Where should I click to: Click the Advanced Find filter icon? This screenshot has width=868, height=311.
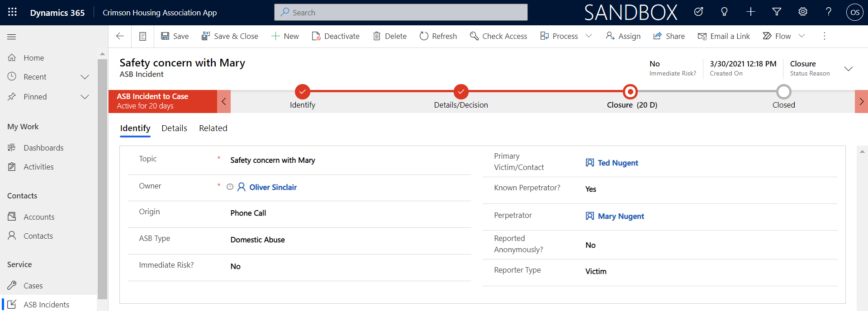point(777,12)
